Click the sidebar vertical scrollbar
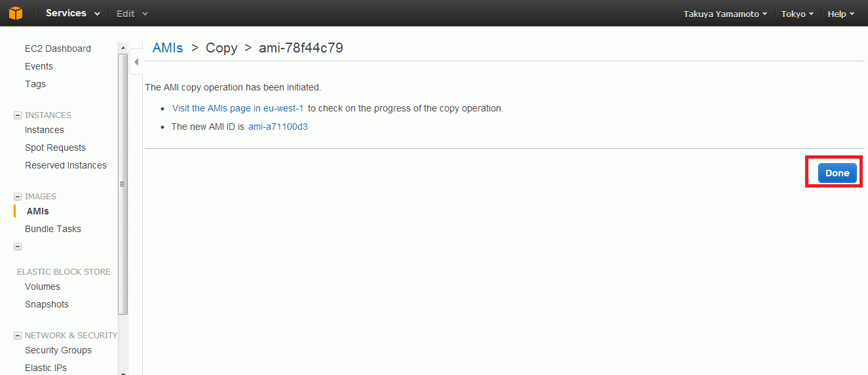868x375 pixels. pos(123,184)
